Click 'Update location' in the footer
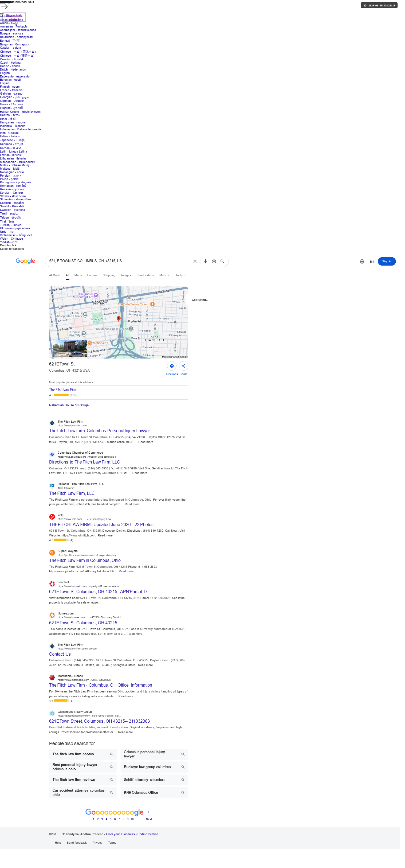Image resolution: width=405 pixels, height=868 pixels. 150,844
